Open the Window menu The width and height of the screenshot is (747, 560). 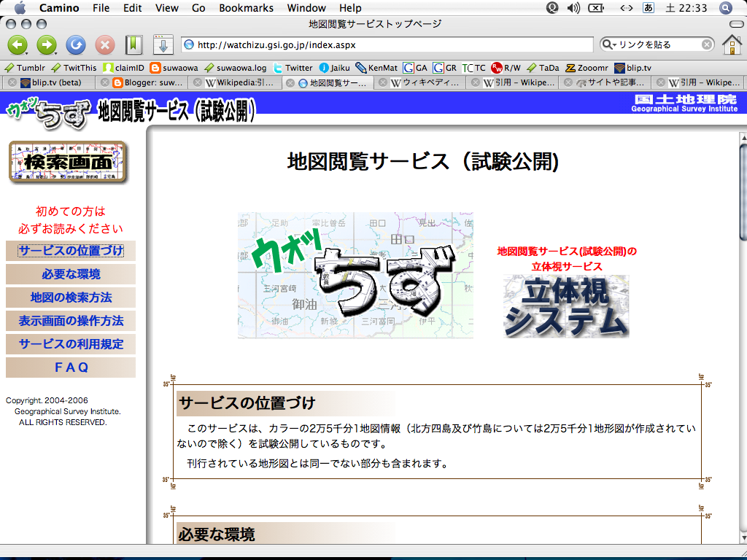point(306,7)
